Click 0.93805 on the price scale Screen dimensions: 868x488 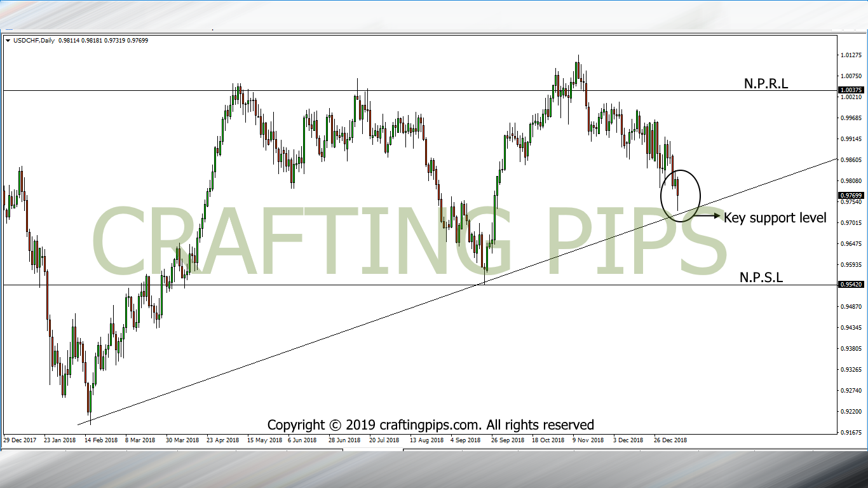click(x=851, y=349)
